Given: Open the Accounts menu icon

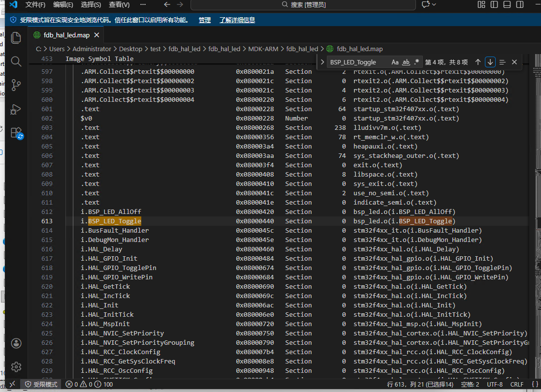Looking at the screenshot, I should click(x=16, y=343).
